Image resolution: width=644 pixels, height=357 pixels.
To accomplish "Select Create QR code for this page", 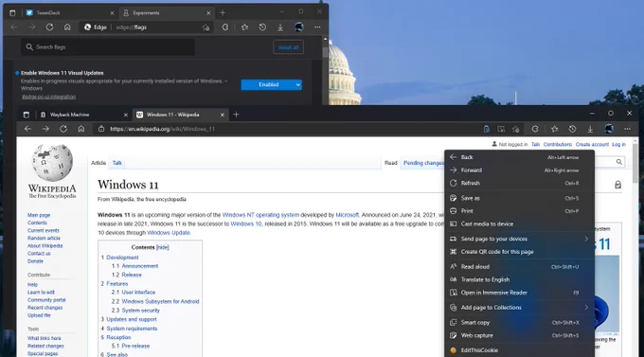I will (520, 252).
